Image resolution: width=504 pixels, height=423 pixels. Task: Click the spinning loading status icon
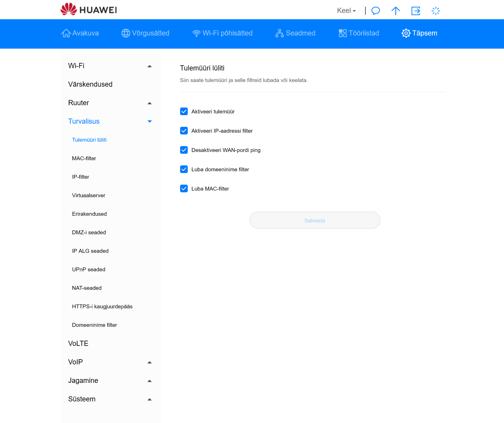(x=436, y=11)
